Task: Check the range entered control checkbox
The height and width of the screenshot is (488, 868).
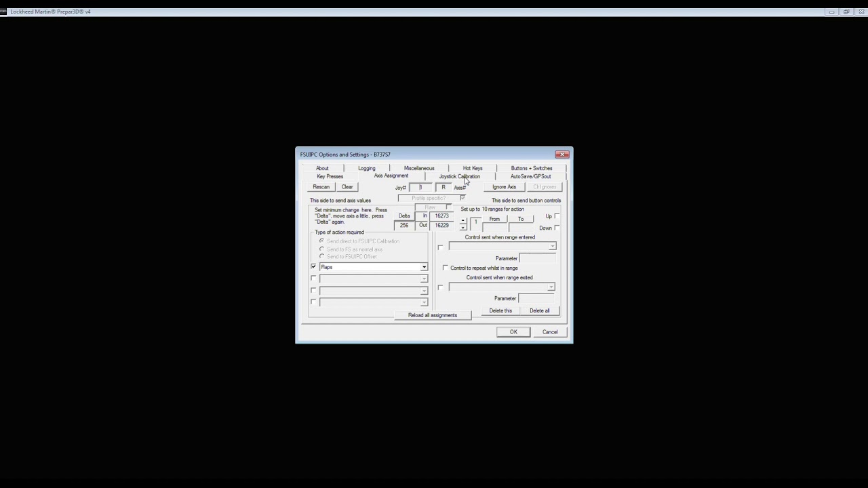Action: 440,247
